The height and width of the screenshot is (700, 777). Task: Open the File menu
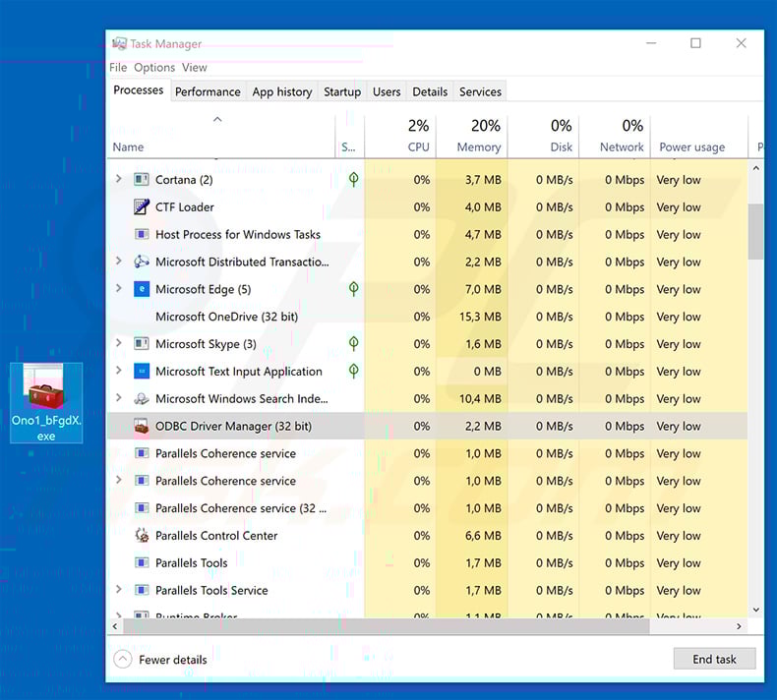pos(118,68)
